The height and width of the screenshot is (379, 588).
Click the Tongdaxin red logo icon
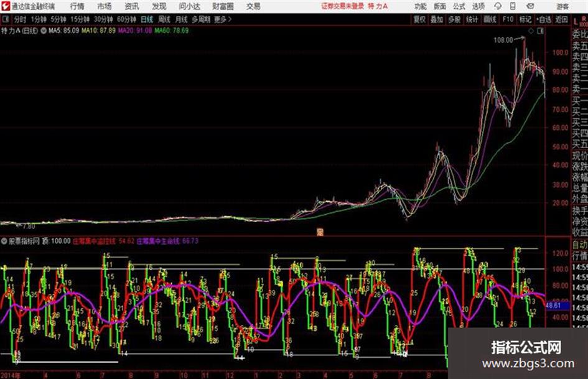(6, 6)
